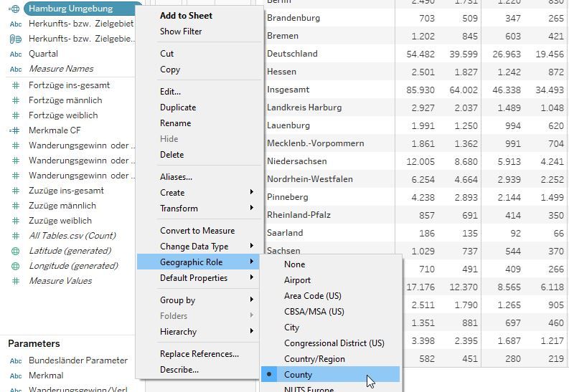569x392 pixels.
Task: Choose Convert to Measure
Action: click(197, 231)
